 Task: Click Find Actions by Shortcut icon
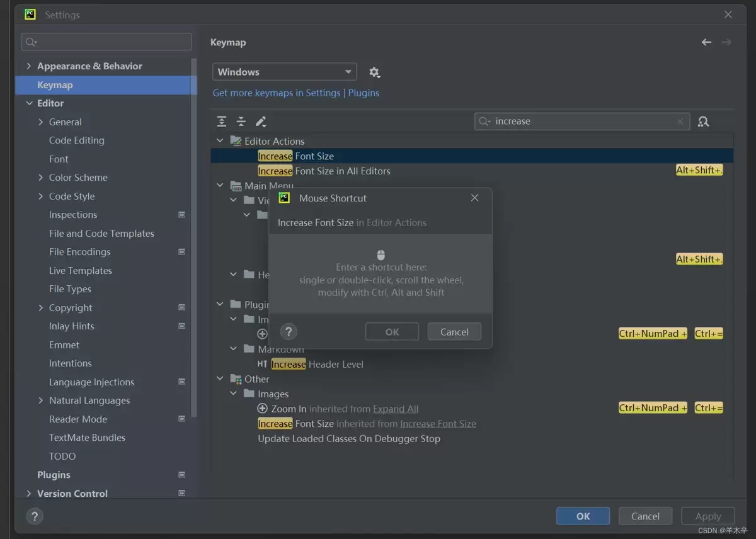tap(704, 122)
